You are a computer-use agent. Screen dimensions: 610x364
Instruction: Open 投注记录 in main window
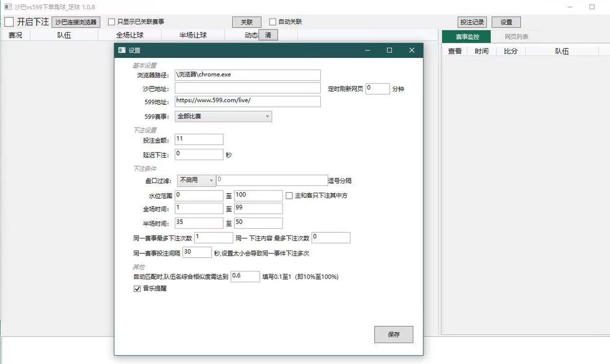click(472, 22)
